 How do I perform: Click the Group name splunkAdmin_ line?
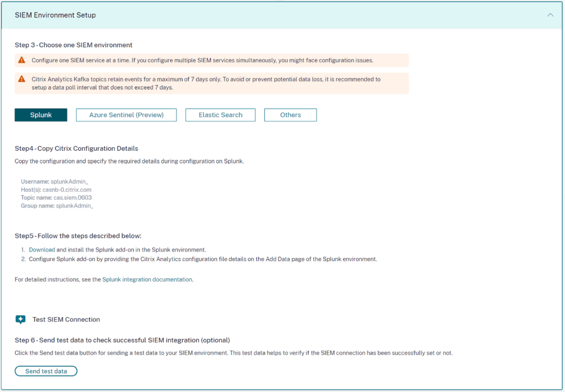pos(57,206)
